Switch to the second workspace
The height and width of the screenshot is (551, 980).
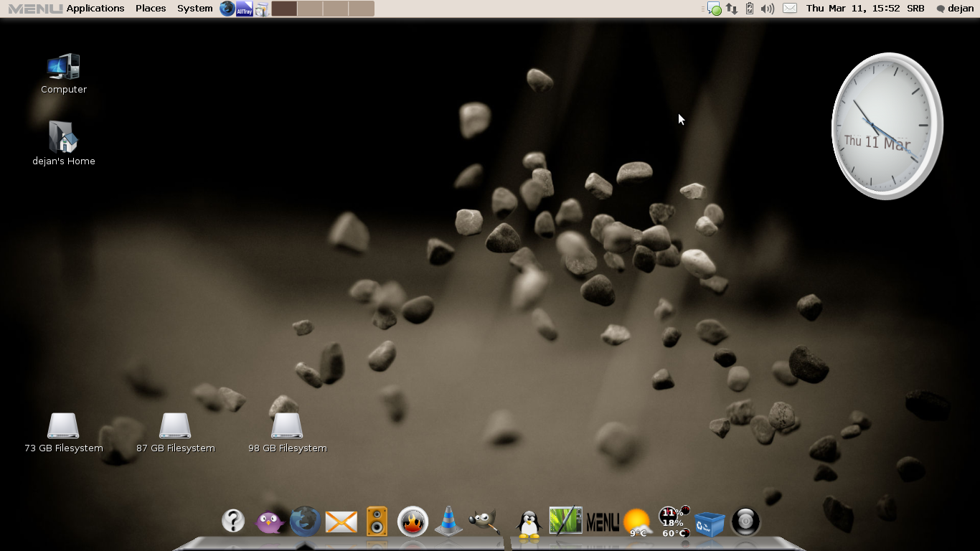point(310,9)
